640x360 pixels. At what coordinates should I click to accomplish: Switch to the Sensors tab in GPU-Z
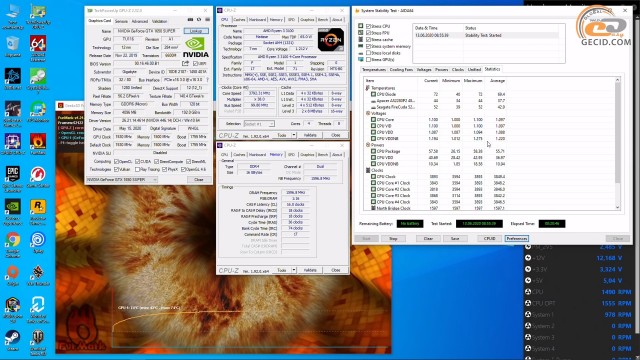[x=121, y=21]
